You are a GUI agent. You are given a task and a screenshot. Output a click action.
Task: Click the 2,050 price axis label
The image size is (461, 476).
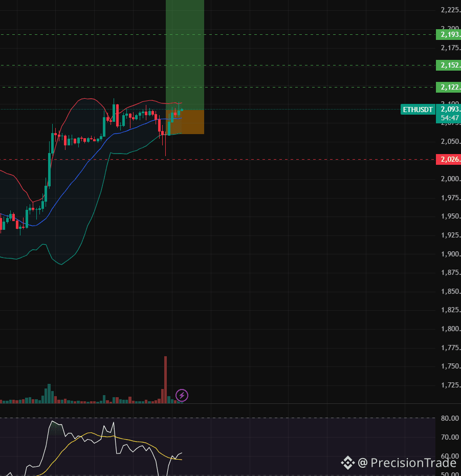tap(450, 141)
